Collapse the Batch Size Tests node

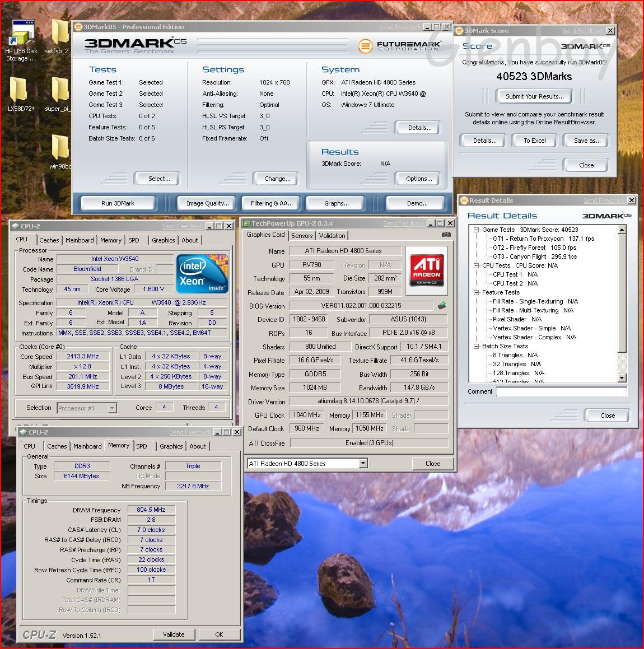[x=476, y=346]
